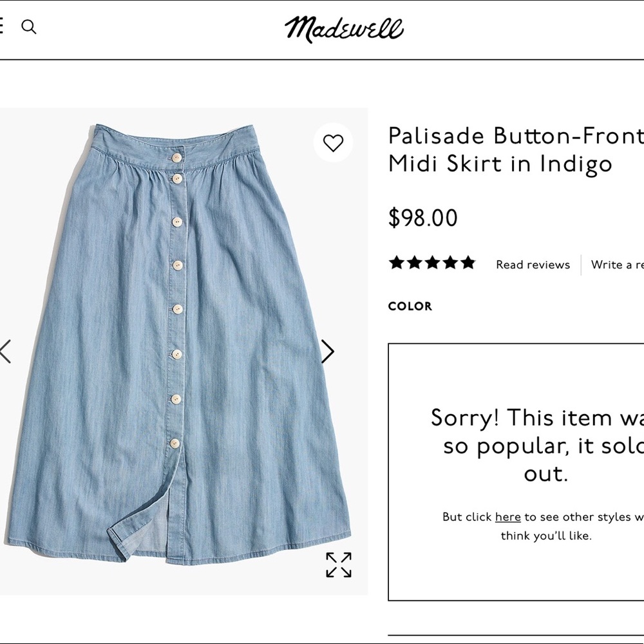The width and height of the screenshot is (644, 644).
Task: Click the heart icon to favorite the skirt
Action: (333, 142)
